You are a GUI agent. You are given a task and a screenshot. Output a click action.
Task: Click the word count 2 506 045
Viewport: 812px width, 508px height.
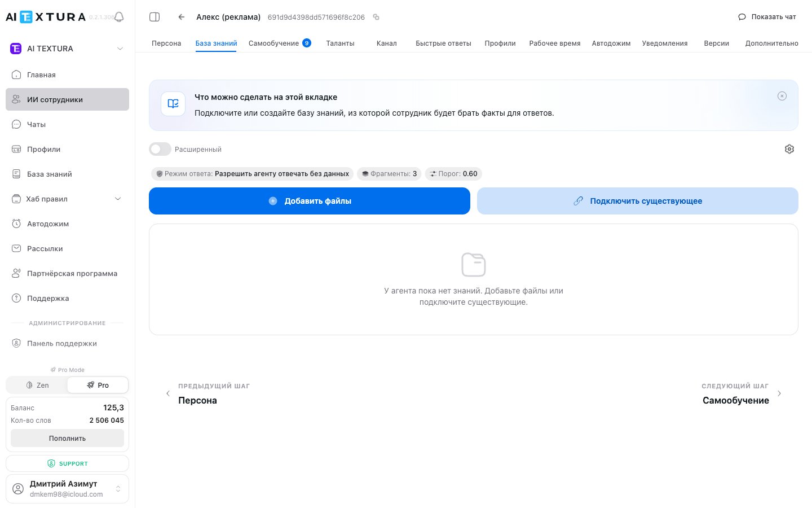(x=107, y=420)
